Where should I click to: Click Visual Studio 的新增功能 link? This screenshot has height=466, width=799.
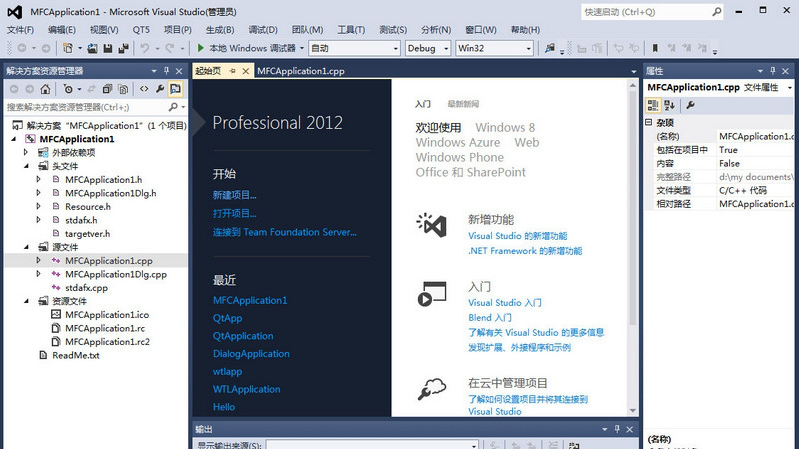pos(518,236)
